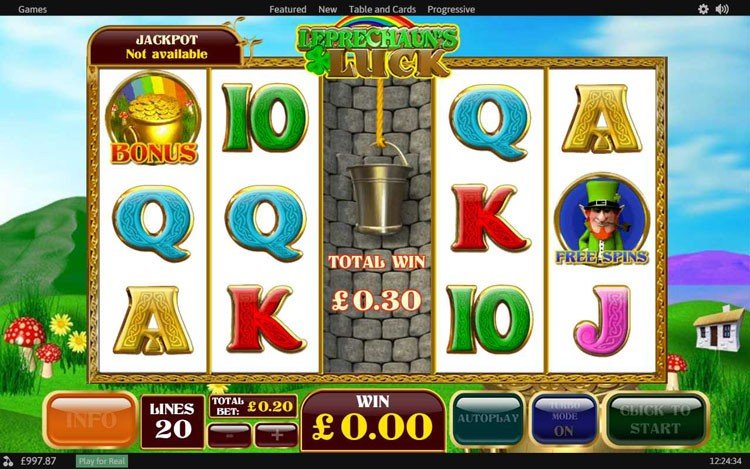750x469 pixels.
Task: Click the silver bucket in the well
Action: [379, 190]
